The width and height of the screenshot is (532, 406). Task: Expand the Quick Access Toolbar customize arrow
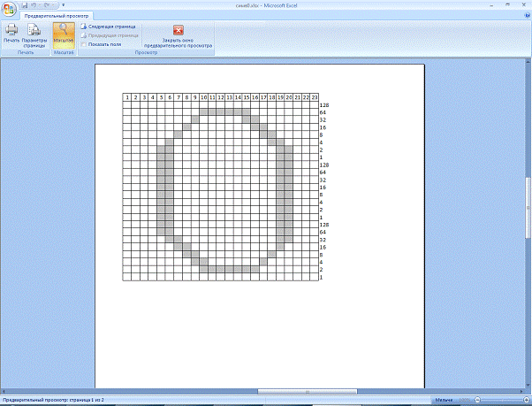coord(63,4)
